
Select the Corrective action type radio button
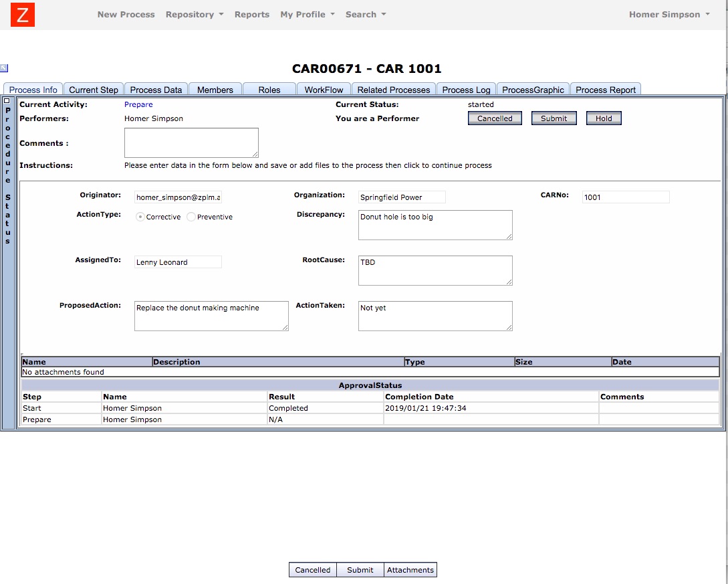click(140, 217)
